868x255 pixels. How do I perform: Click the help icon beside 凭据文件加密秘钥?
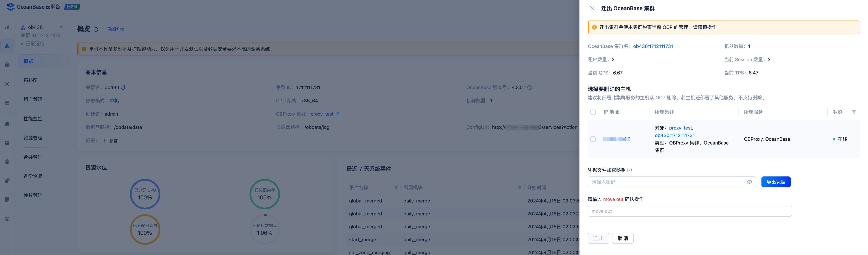(x=629, y=170)
